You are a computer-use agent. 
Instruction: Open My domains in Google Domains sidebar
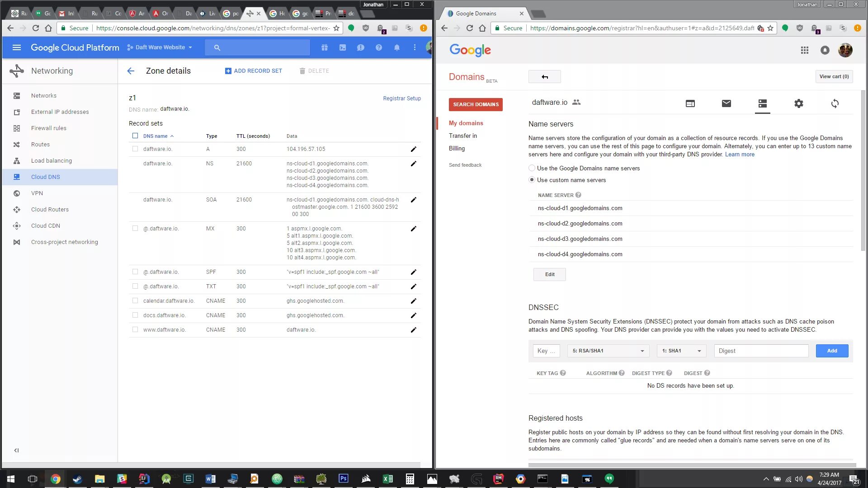point(466,123)
